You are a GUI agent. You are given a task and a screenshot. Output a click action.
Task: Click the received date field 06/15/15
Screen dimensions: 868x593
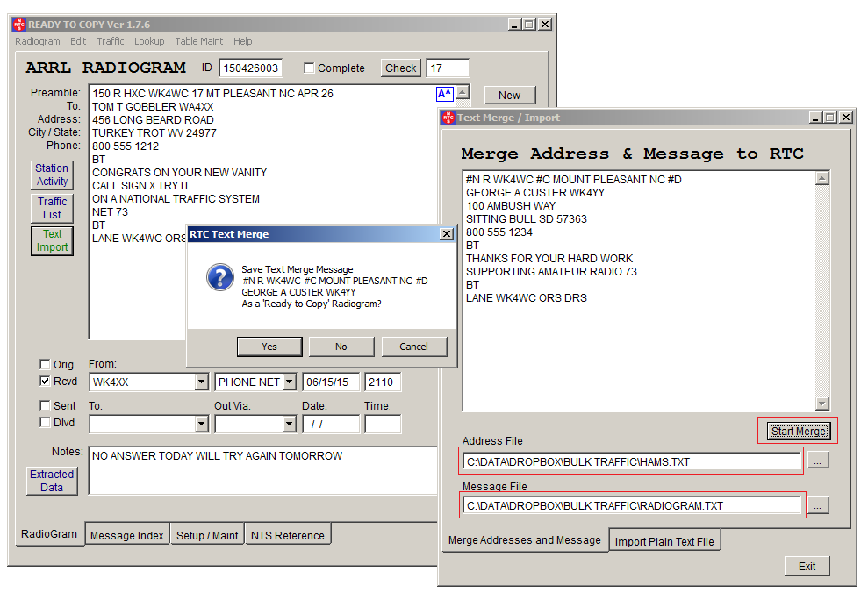point(331,382)
